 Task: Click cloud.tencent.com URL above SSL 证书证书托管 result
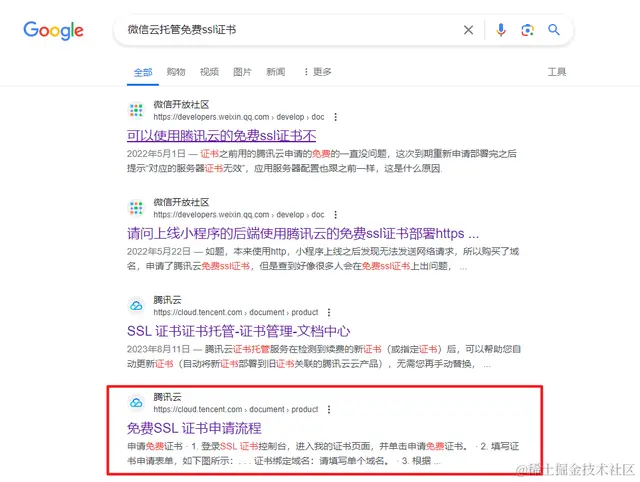[236, 312]
